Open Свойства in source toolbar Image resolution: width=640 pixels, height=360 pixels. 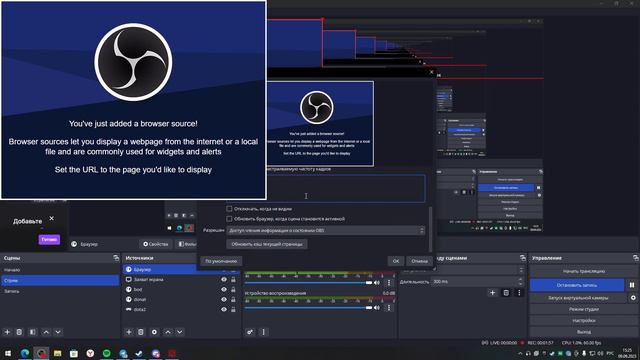click(x=156, y=244)
